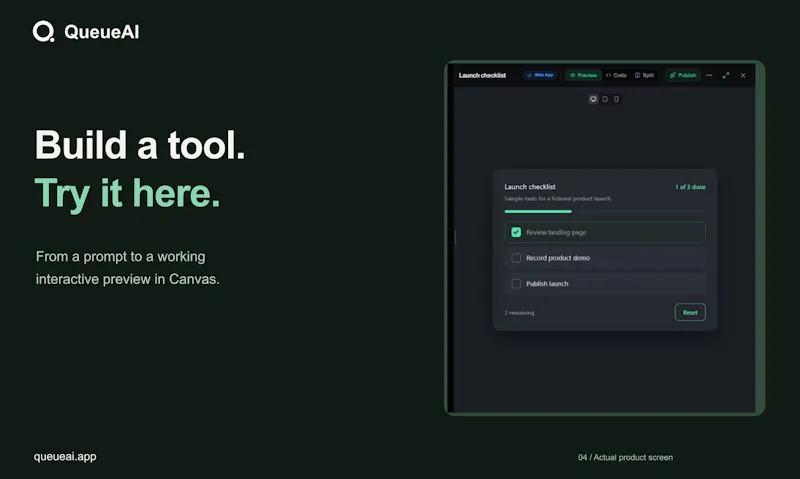Click the Reset button
Screen dimensions: 800x479
coord(690,312)
